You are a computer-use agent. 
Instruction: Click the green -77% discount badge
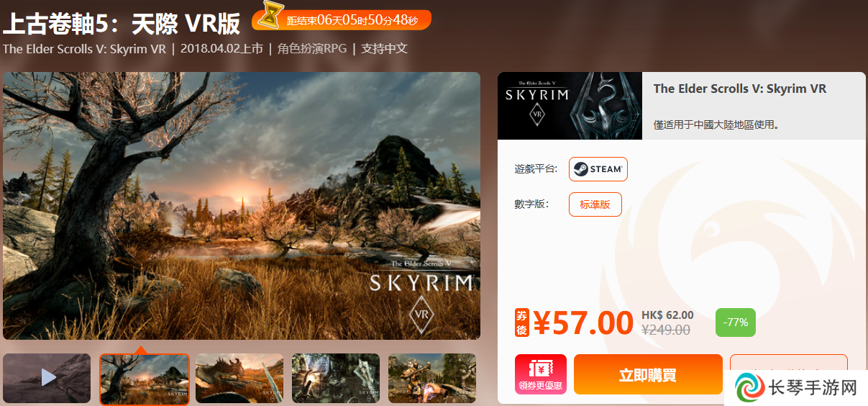click(x=736, y=322)
